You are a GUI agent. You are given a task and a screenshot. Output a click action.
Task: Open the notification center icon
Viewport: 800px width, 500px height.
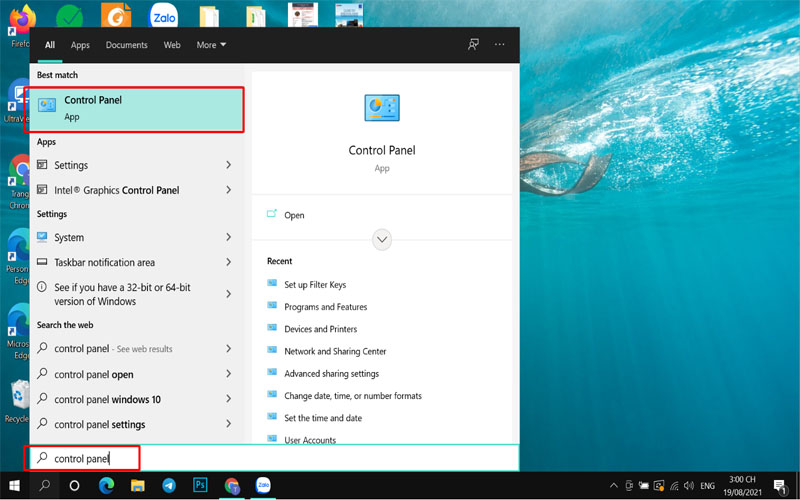tap(780, 485)
